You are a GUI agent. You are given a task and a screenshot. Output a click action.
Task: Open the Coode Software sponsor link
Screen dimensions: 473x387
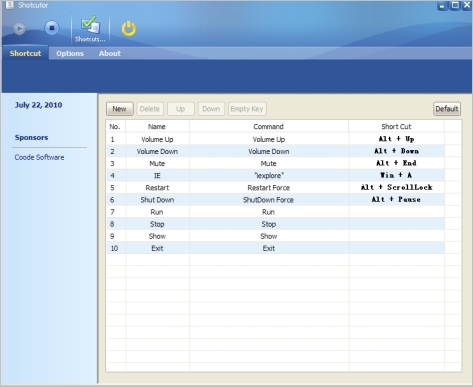(39, 157)
